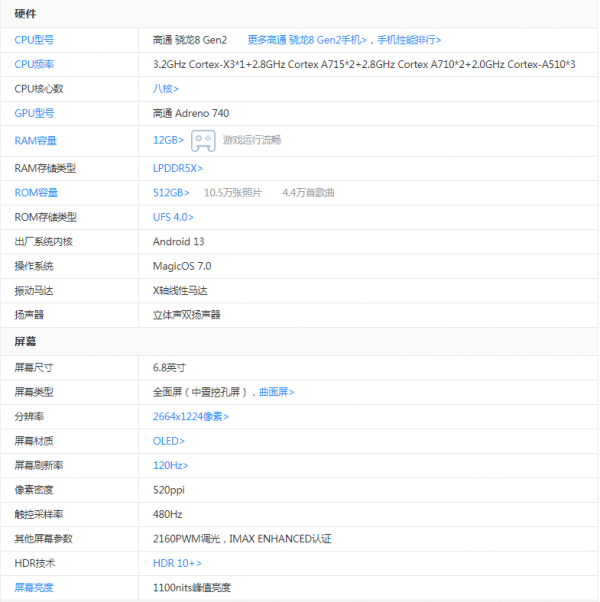The image size is (600, 602).
Task: Click the 512GB> ROM link
Action: click(171, 193)
